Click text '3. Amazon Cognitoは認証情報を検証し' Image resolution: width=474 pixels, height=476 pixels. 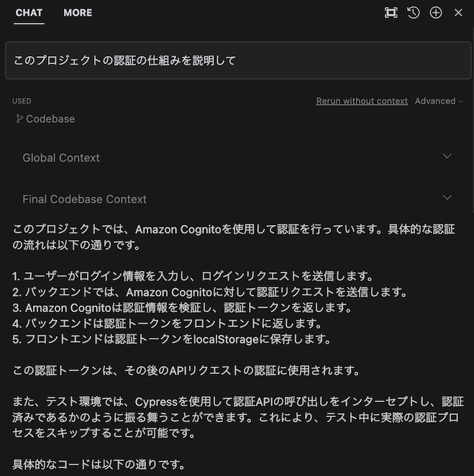pyautogui.click(x=111, y=308)
